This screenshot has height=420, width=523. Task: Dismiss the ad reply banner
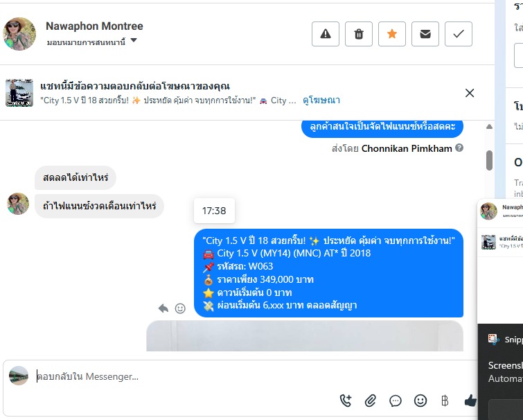470,93
